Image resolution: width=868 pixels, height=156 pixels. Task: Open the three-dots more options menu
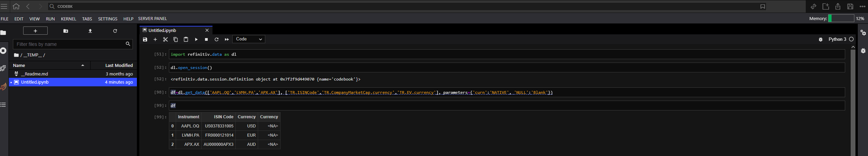862,6
